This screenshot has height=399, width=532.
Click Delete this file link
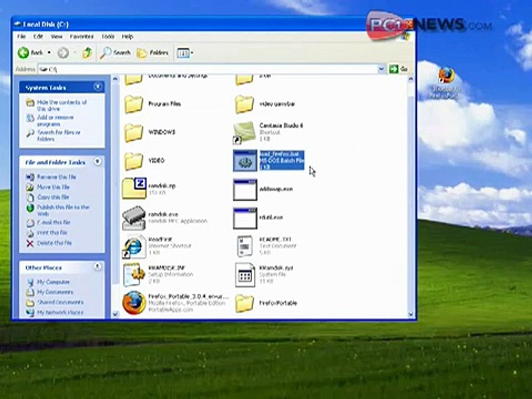(x=54, y=243)
